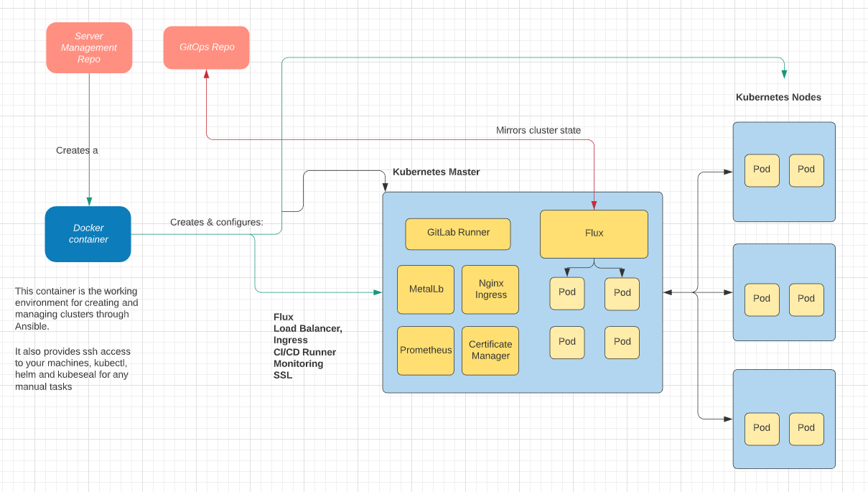This screenshot has height=492, width=868.
Task: Click the left Pod in the top node
Action: tap(762, 170)
